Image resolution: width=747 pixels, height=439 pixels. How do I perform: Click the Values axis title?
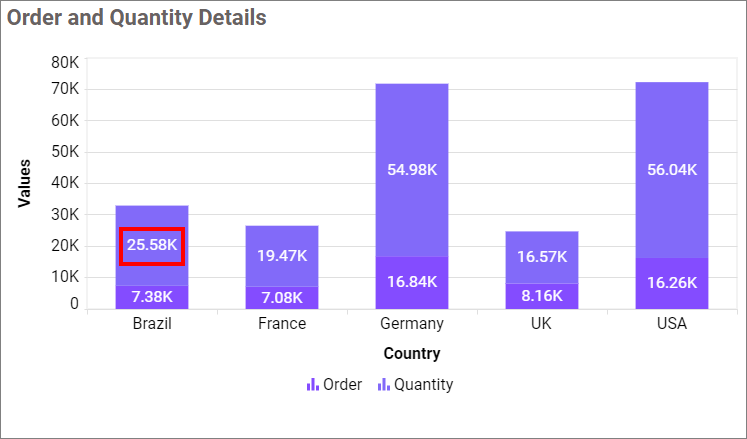(x=24, y=183)
